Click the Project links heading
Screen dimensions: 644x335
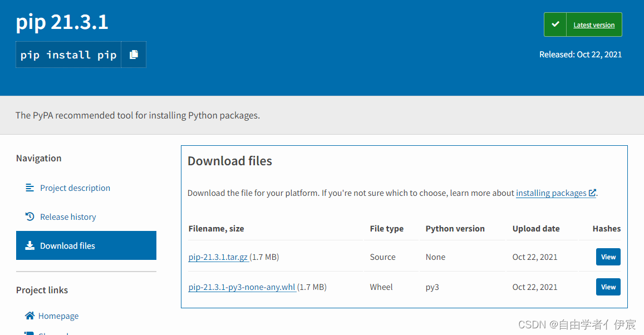click(x=42, y=290)
